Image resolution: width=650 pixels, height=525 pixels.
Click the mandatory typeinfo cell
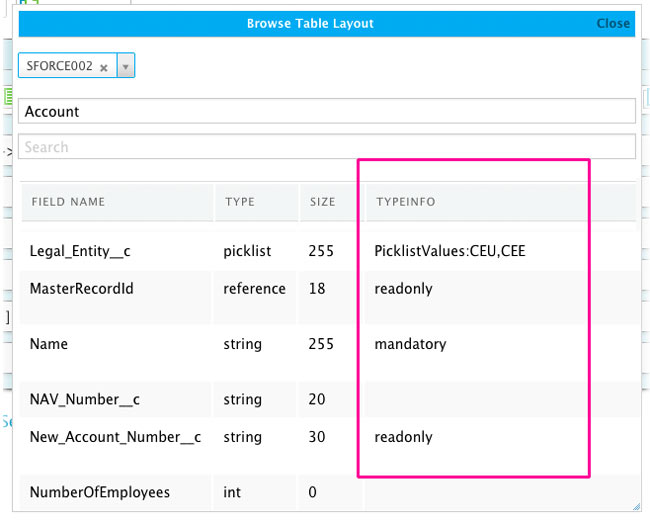pyautogui.click(x=410, y=344)
